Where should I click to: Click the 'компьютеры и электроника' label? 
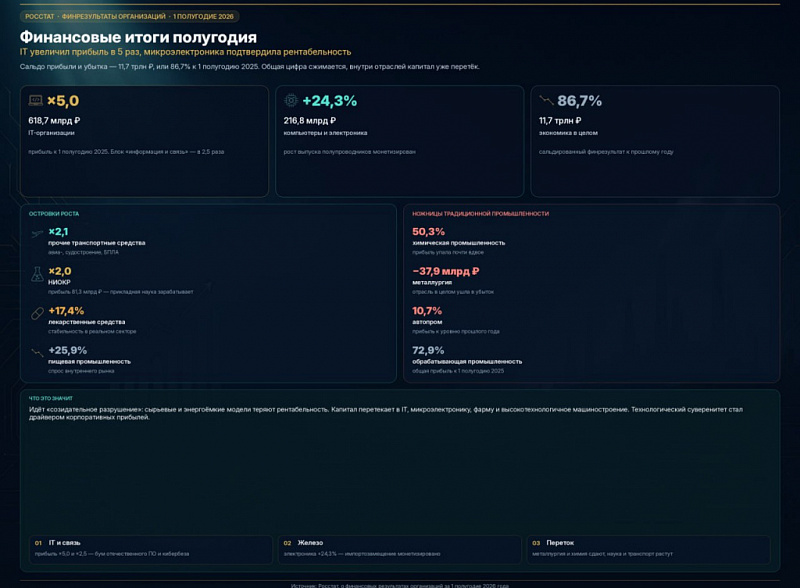pos(326,133)
